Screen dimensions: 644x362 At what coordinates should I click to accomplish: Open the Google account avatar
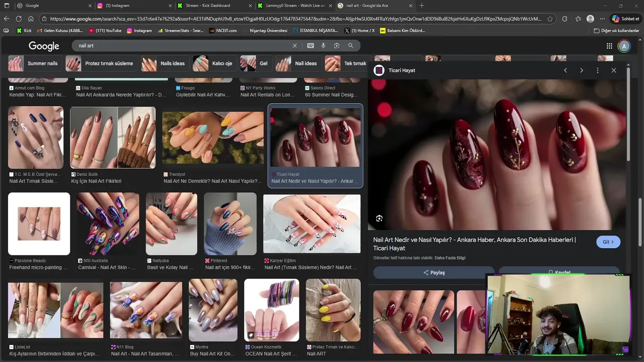point(624,46)
